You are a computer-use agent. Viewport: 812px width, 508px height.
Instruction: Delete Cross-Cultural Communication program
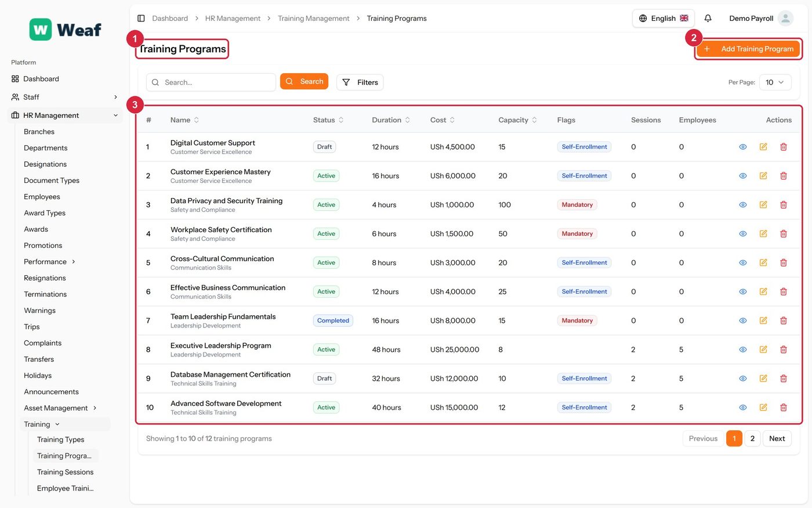(784, 263)
